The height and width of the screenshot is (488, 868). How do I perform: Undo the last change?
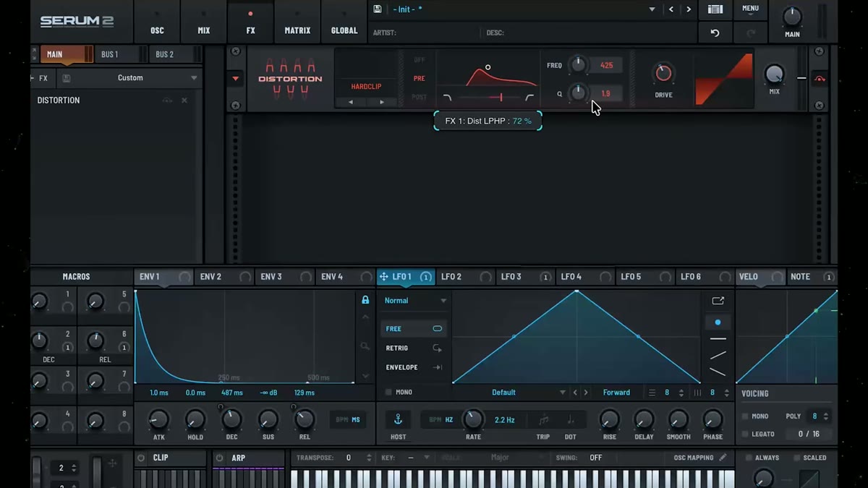pyautogui.click(x=715, y=33)
